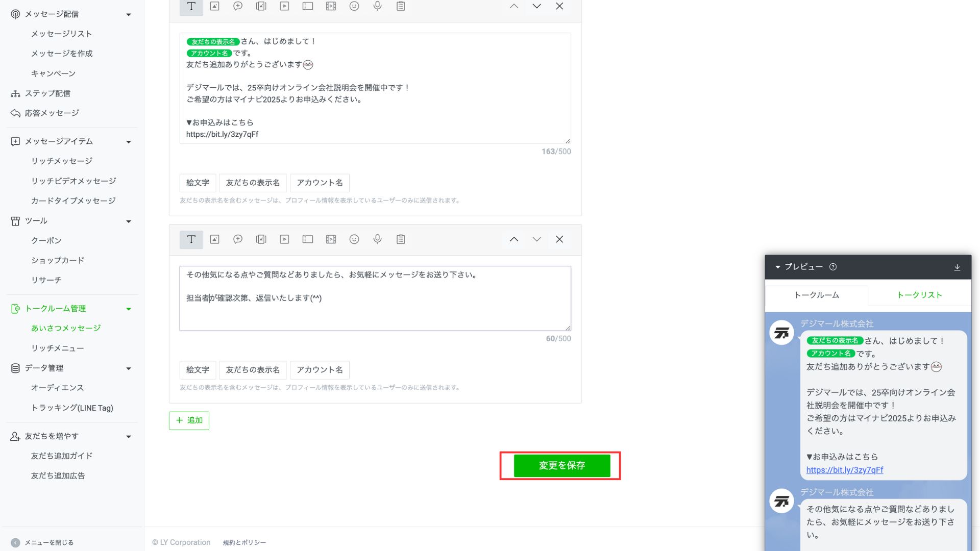Open the 規約とポリシー footer link
Screen dimensions: 980x551
click(244, 542)
